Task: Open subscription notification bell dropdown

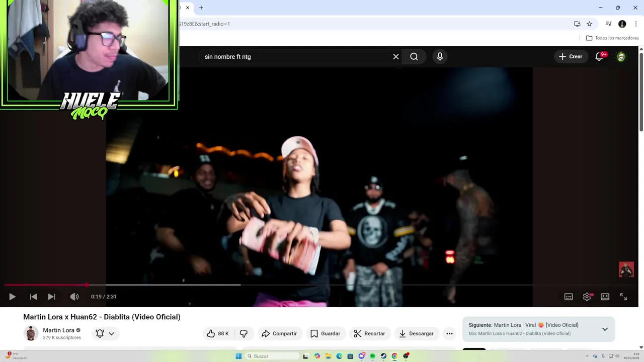Action: point(105,333)
